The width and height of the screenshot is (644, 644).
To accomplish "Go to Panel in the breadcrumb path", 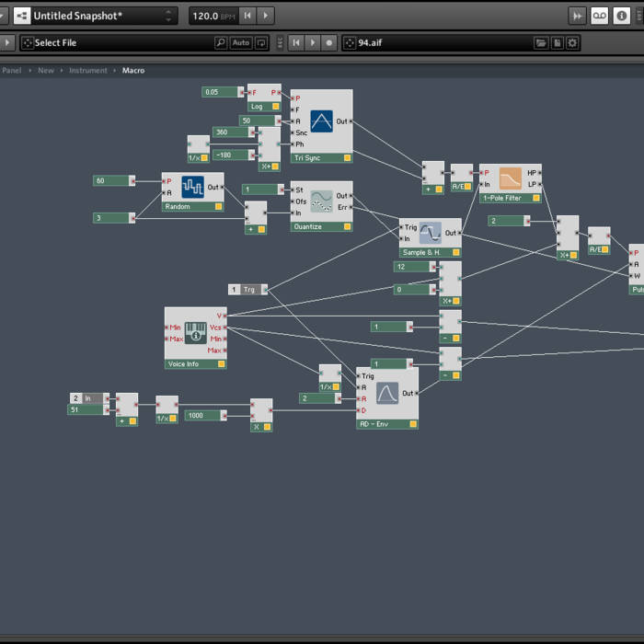I will coord(11,71).
